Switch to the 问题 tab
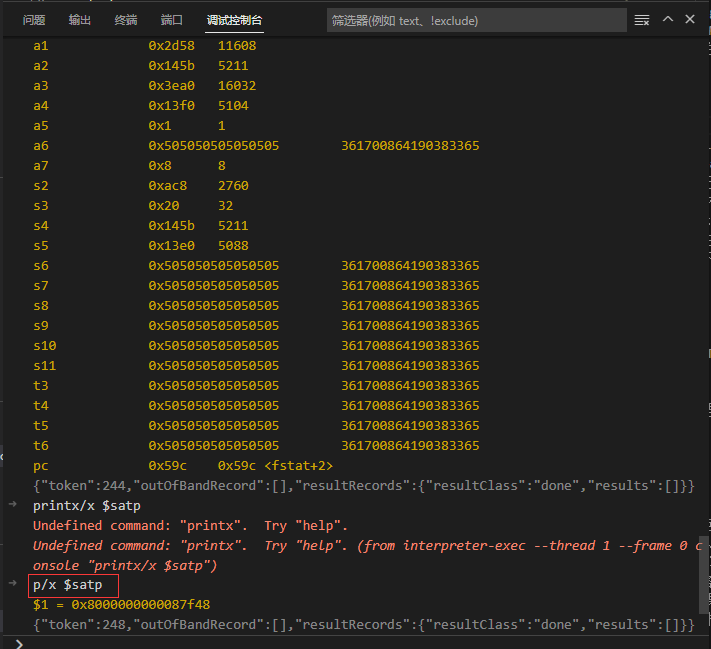This screenshot has height=649, width=711. point(34,20)
